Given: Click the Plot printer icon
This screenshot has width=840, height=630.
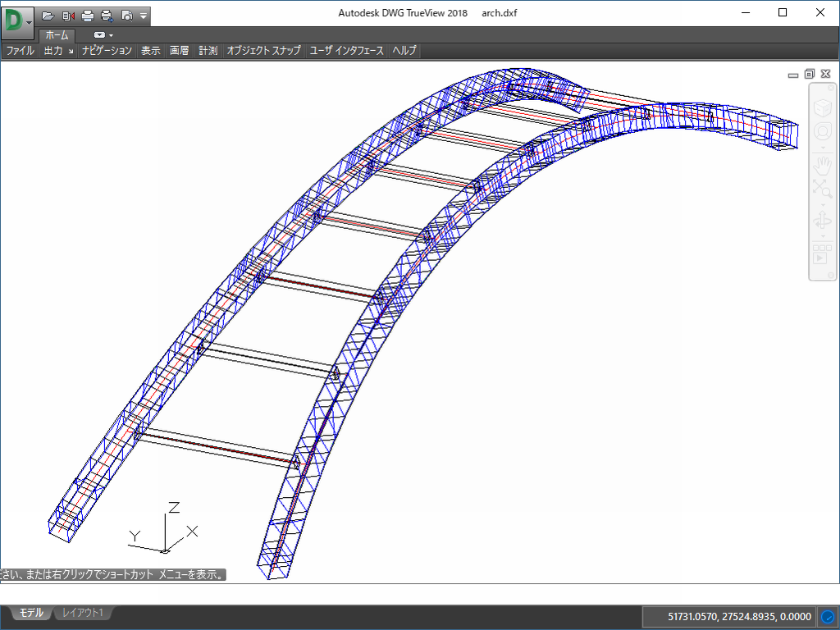Looking at the screenshot, I should pos(88,16).
